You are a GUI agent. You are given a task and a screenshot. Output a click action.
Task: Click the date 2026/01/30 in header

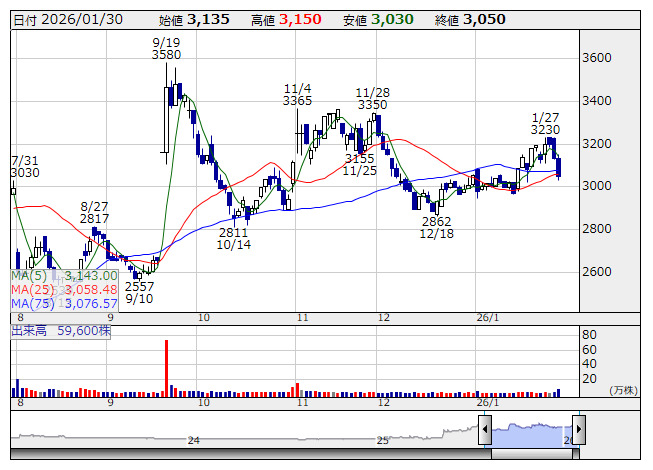[82, 19]
